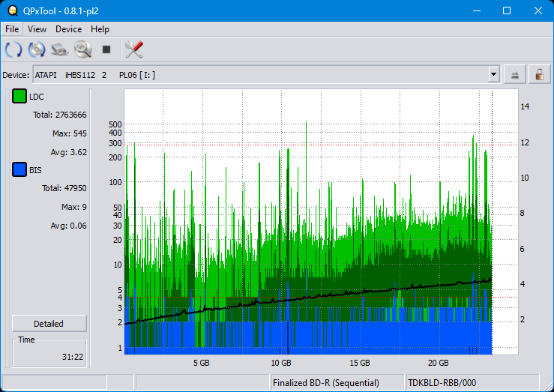Open preferences via the tools icon
Image resolution: width=554 pixels, height=392 pixels.
(x=134, y=49)
